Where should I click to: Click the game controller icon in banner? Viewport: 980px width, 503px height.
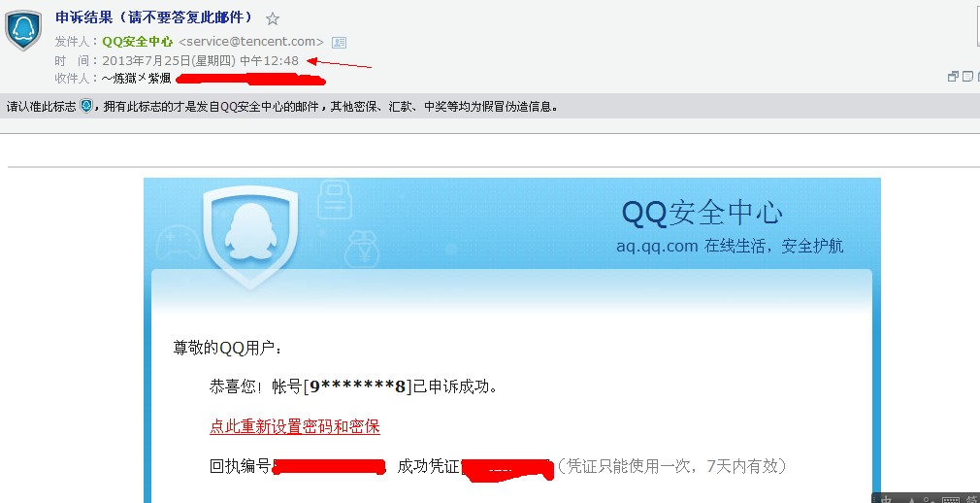pos(179,244)
